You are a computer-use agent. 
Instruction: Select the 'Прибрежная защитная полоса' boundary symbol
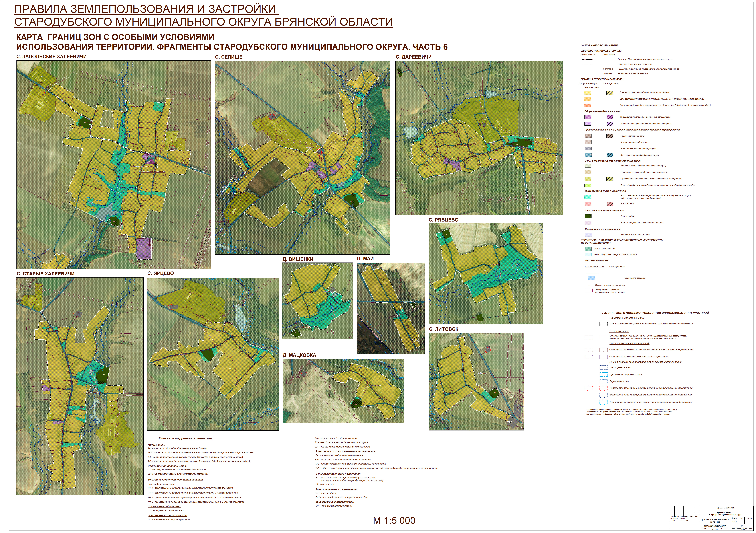pyautogui.click(x=604, y=374)
